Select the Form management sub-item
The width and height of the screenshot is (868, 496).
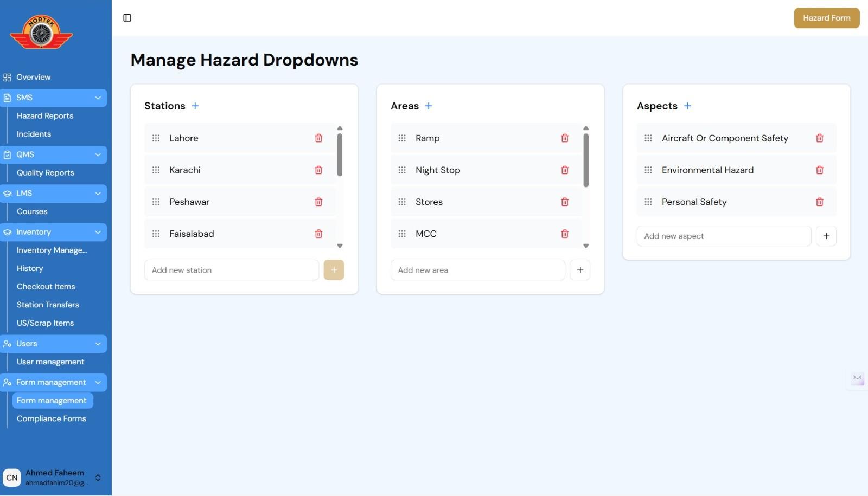point(53,401)
